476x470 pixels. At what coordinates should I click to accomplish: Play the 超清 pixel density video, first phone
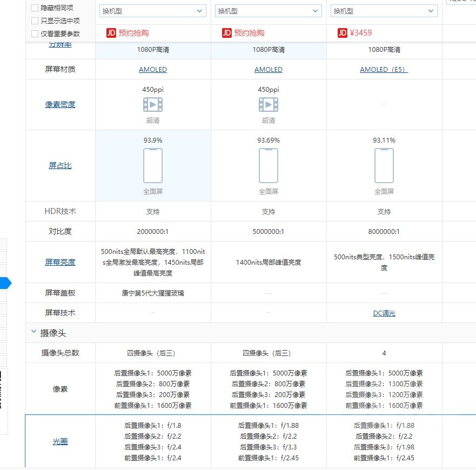(x=152, y=103)
